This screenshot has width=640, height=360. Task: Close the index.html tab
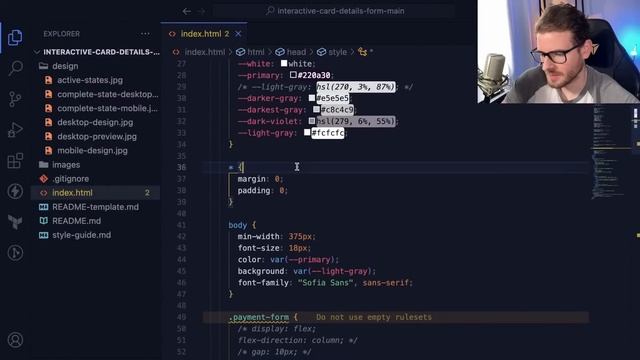pos(238,34)
